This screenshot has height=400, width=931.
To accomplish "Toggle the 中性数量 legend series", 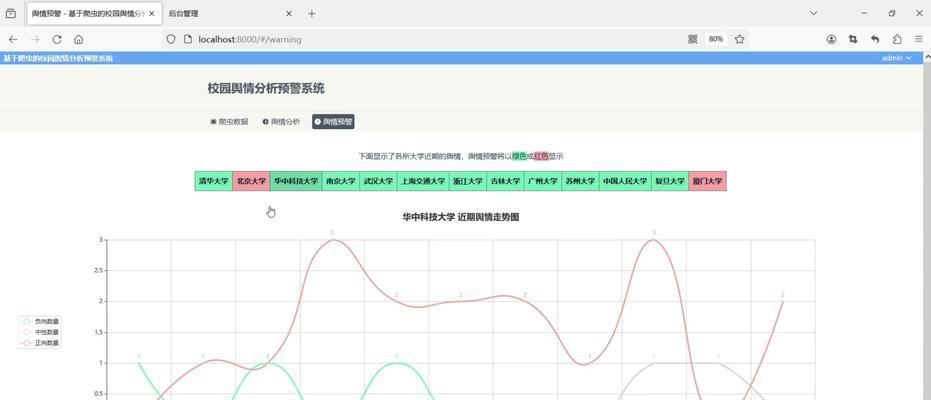I will click(x=39, y=332).
